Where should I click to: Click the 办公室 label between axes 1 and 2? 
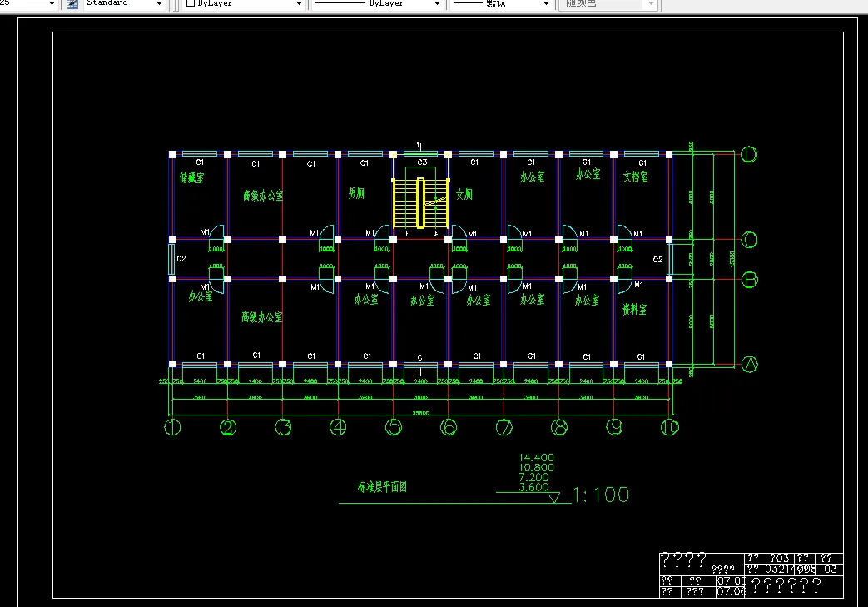[201, 296]
